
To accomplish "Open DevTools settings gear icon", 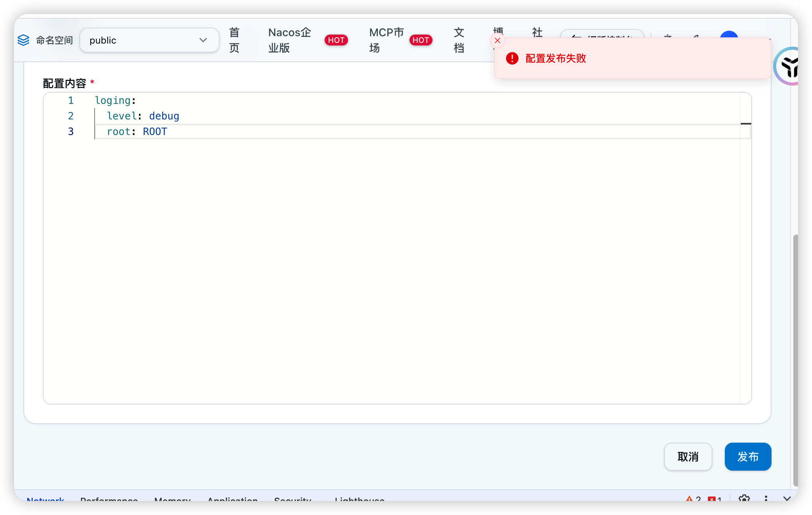I will 744,498.
